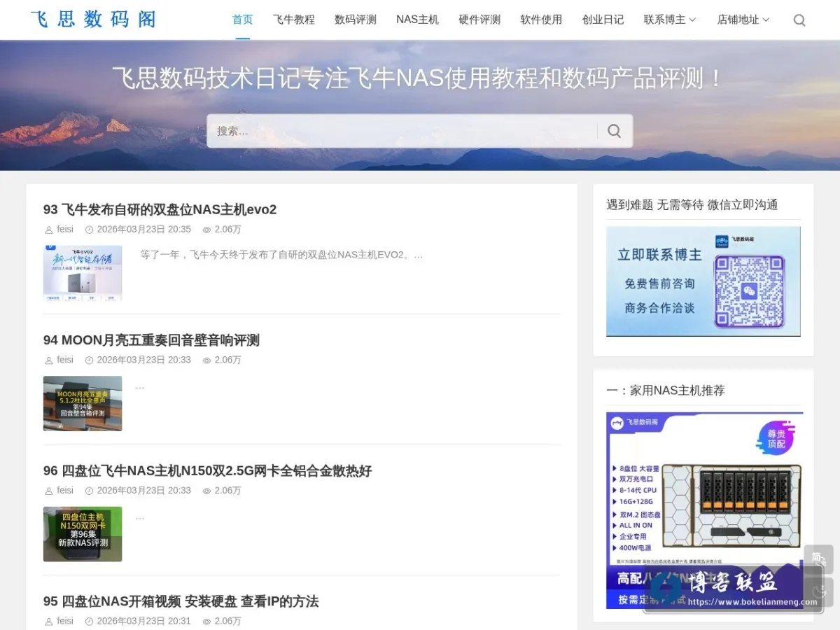
Task: Toggle simplified/traditional Chinese with the 简 floating button
Action: tap(818, 559)
